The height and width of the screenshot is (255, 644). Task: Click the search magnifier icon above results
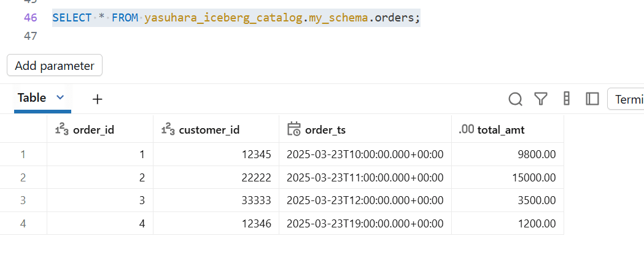coord(516,99)
